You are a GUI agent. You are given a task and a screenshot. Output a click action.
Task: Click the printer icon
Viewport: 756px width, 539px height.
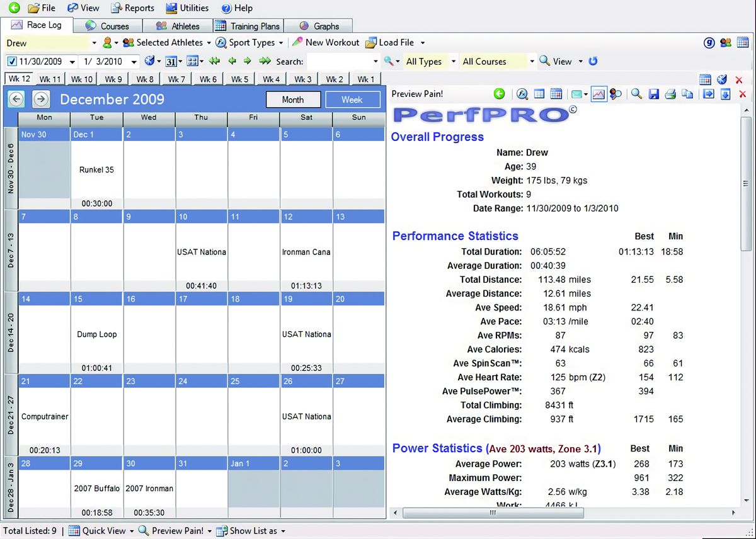[671, 94]
